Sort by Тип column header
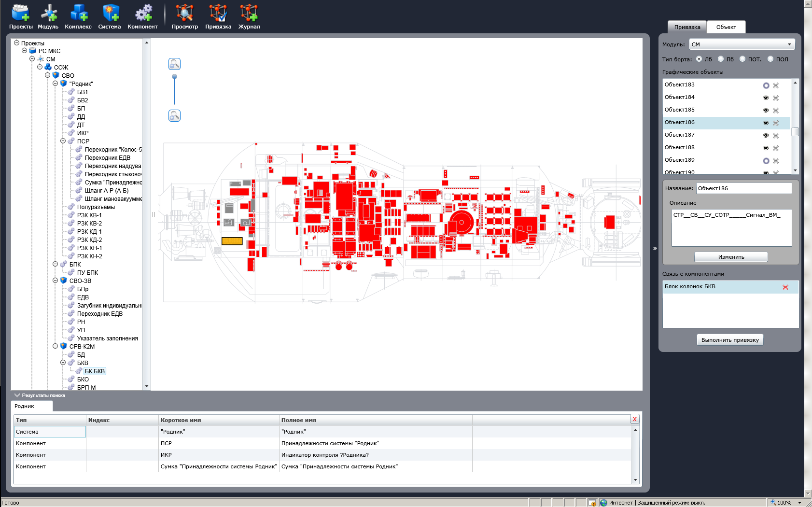The height and width of the screenshot is (507, 812). [x=50, y=420]
